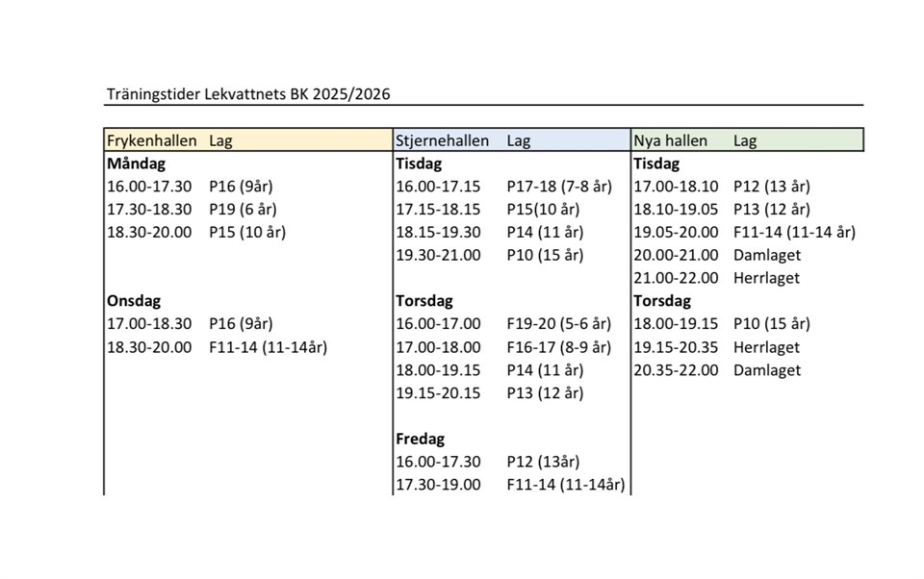This screenshot has width=924, height=579.
Task: Select the Nya hallen header cell
Action: [x=671, y=140]
